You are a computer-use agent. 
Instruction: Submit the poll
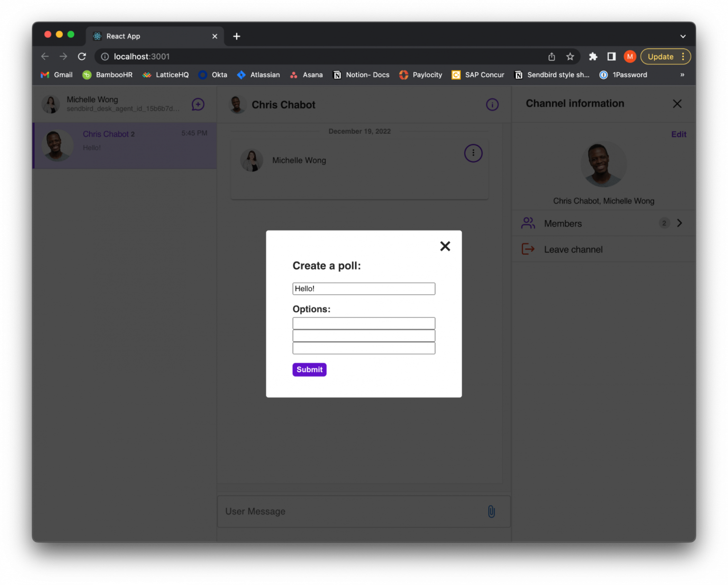(x=309, y=369)
